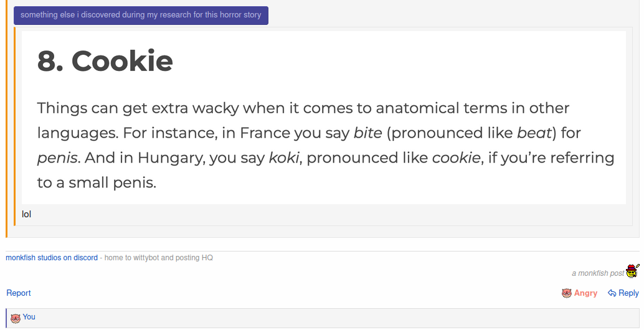Click You in the reactions list
This screenshot has height=330, width=644.
tap(29, 317)
